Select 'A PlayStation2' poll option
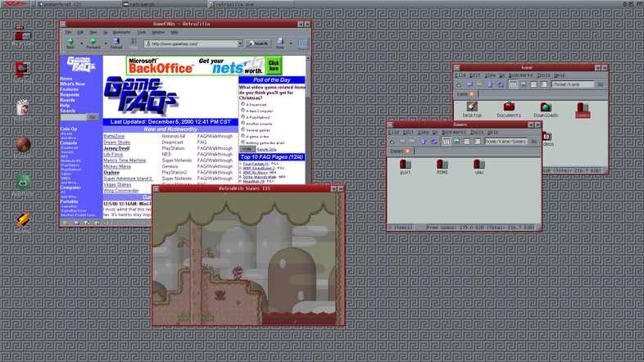The image size is (644, 362). click(x=243, y=117)
